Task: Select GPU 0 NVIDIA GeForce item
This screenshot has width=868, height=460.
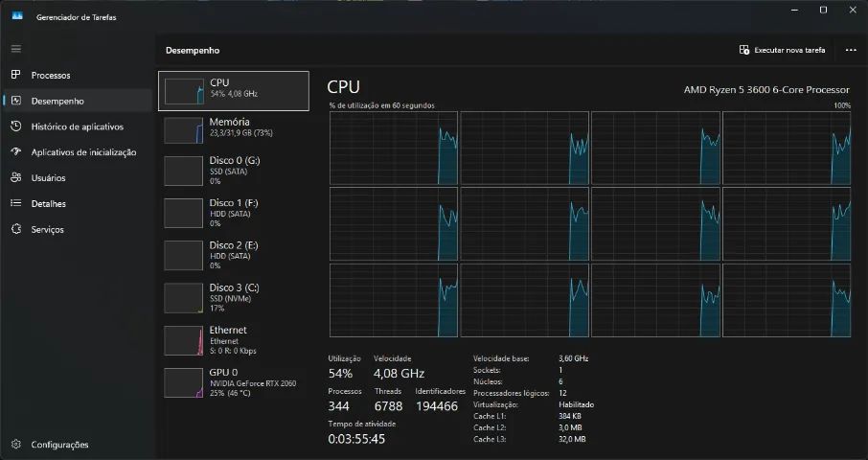Action: pyautogui.click(x=234, y=382)
